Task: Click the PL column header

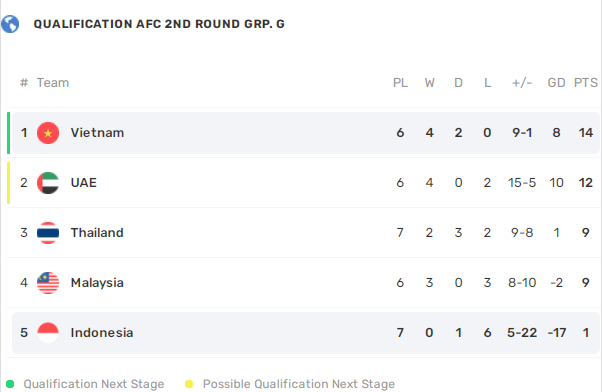Action: (400, 83)
